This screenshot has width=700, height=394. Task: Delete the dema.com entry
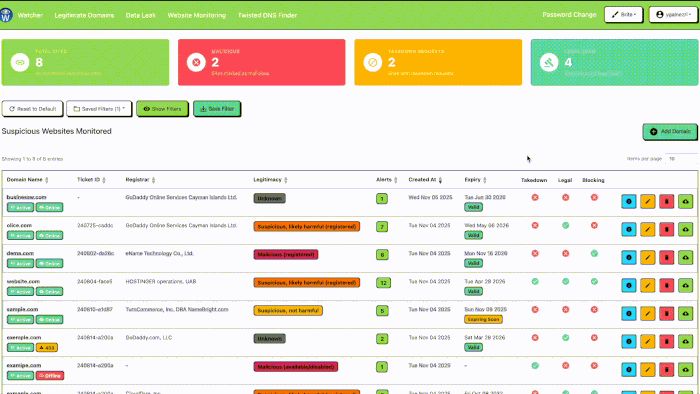click(667, 257)
